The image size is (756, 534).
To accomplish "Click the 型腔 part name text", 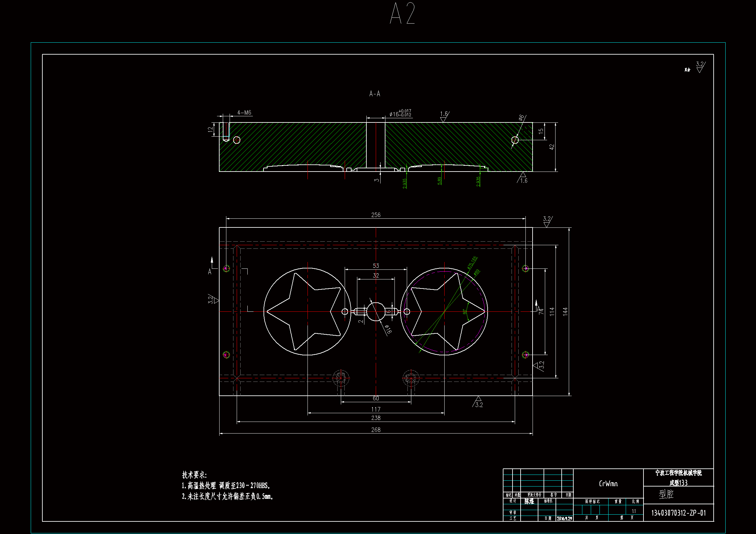I will (666, 494).
